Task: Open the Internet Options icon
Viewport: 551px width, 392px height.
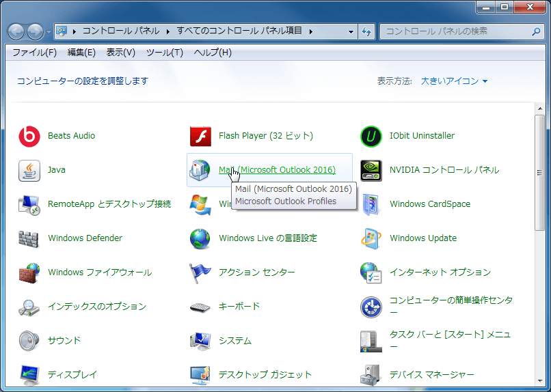Action: click(x=371, y=272)
